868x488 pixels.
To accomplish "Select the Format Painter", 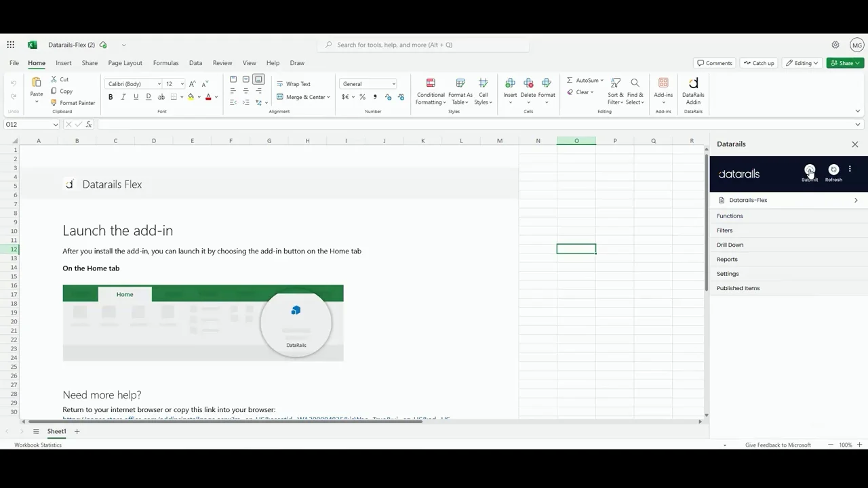I will (73, 103).
